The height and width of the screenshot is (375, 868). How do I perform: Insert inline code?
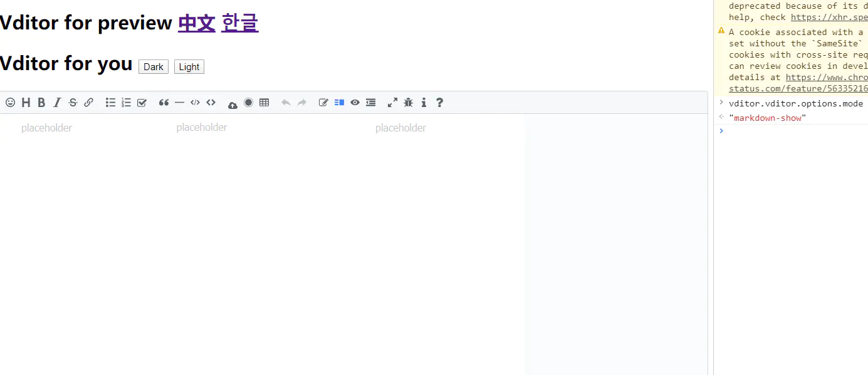tap(211, 103)
